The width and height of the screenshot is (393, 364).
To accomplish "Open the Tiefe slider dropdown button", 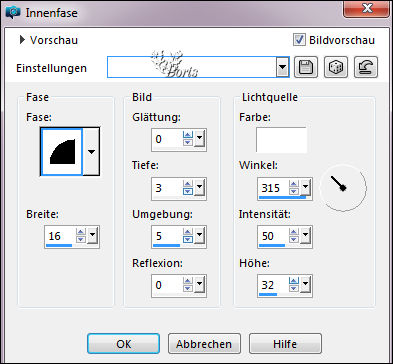I will [199, 187].
